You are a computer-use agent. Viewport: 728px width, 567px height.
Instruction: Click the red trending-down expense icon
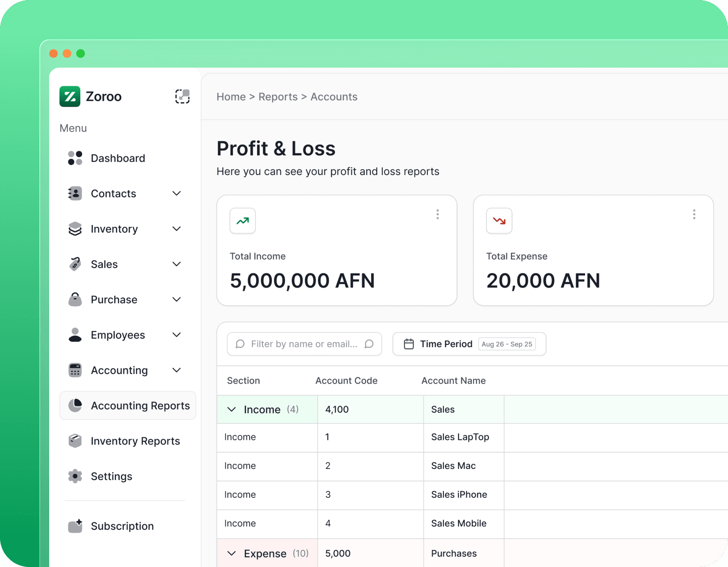(x=499, y=221)
